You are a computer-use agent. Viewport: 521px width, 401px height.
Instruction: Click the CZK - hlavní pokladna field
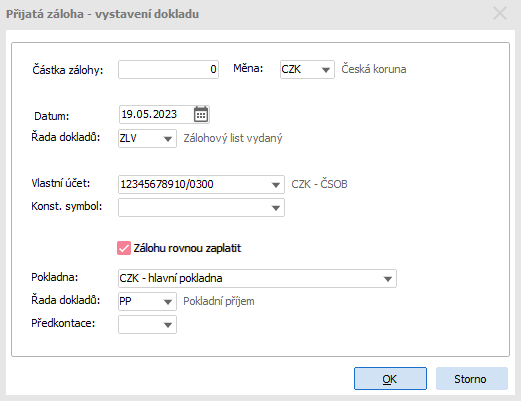coord(257,279)
